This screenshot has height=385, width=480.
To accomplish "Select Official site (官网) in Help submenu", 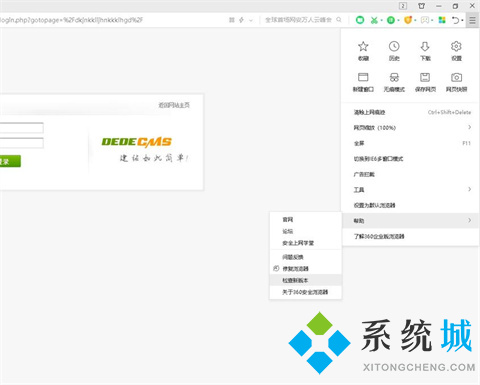I will pyautogui.click(x=305, y=219).
